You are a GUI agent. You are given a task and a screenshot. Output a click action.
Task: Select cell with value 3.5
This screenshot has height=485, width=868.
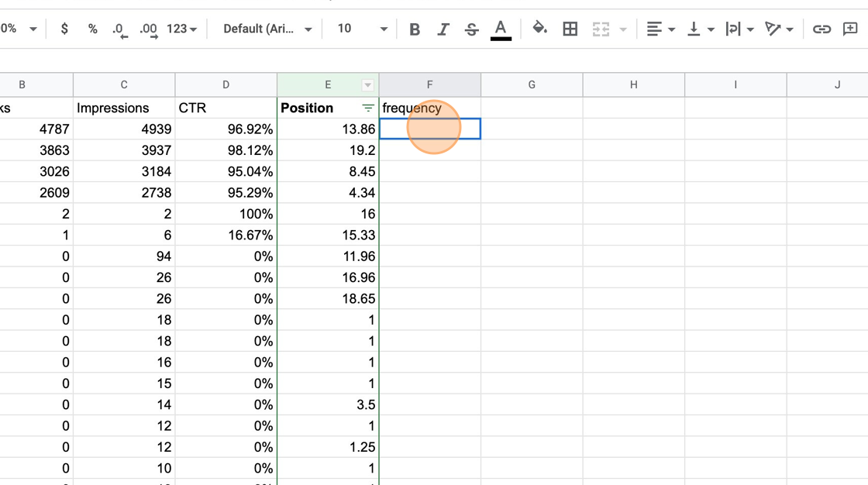pyautogui.click(x=328, y=404)
